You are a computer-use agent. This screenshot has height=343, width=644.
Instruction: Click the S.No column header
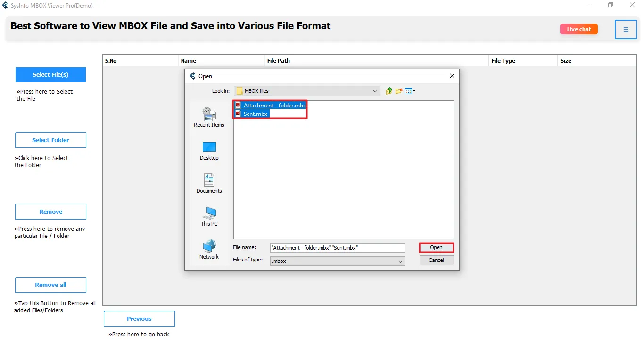140,61
